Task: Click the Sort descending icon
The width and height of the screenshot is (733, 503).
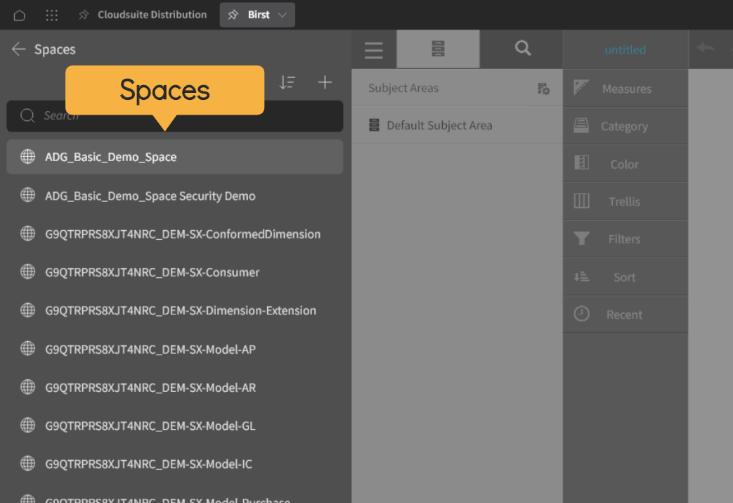Action: click(x=581, y=277)
